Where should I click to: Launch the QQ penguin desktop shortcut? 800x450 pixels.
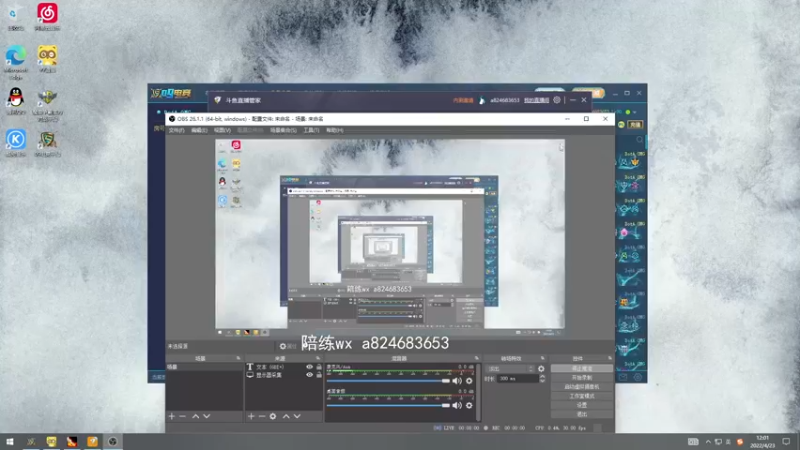pos(16,101)
